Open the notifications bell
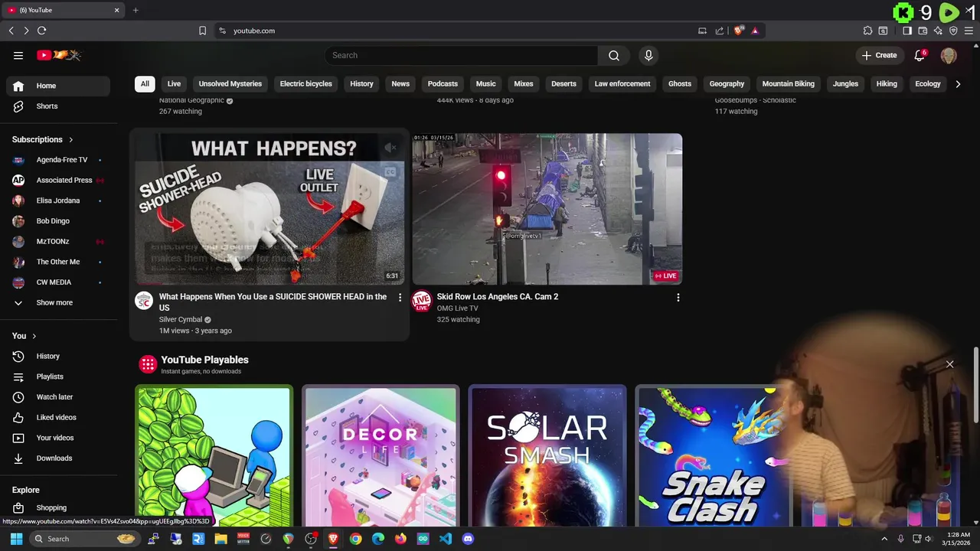The height and width of the screenshot is (551, 980). pos(920,55)
